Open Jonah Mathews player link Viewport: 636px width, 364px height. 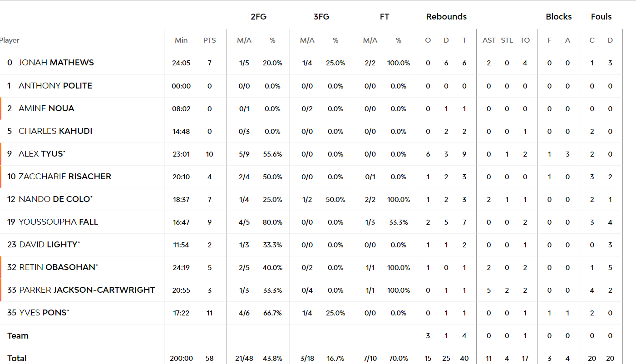tap(56, 63)
